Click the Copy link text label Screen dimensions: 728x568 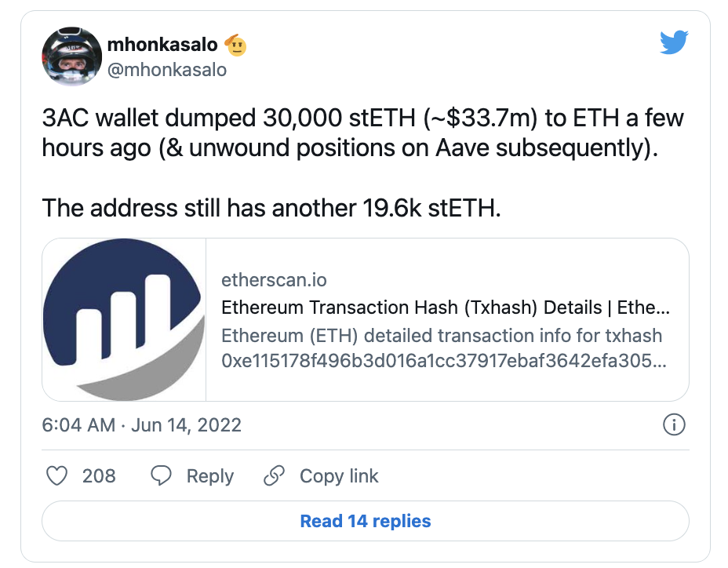(338, 476)
